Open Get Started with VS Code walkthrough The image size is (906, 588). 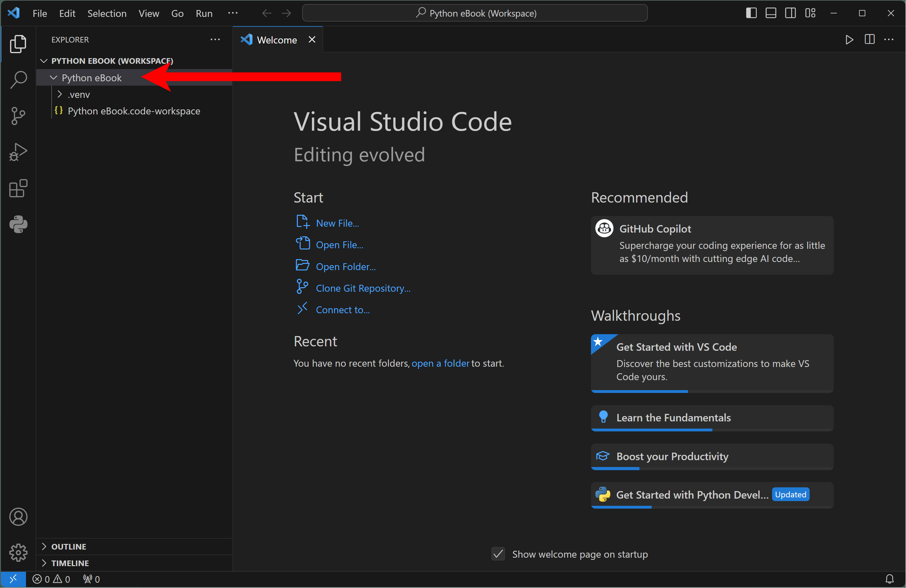[x=712, y=364]
